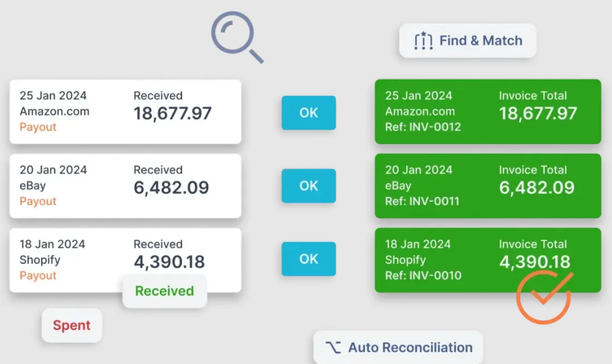Click the text Ref: INV-0010
The image size is (612, 364).
[423, 275]
